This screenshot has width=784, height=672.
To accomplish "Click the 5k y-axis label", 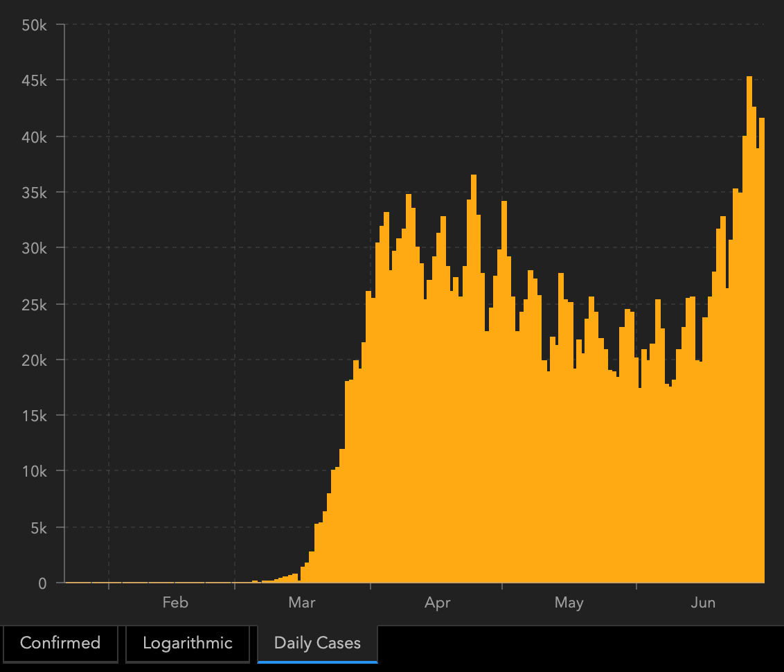I will point(38,528).
